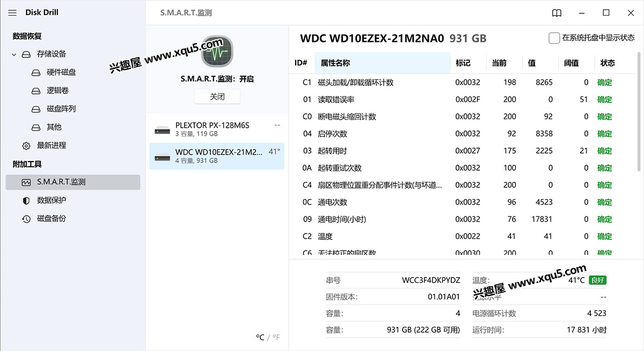The height and width of the screenshot is (351, 644).
Task: Click the Others (其他) drive icon
Action: [36, 127]
